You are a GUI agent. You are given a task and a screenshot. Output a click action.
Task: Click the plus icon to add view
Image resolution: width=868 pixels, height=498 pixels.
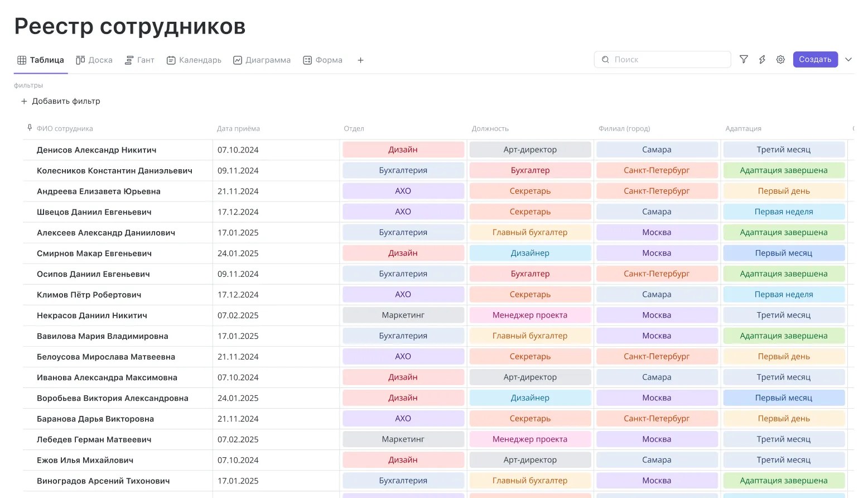point(360,60)
